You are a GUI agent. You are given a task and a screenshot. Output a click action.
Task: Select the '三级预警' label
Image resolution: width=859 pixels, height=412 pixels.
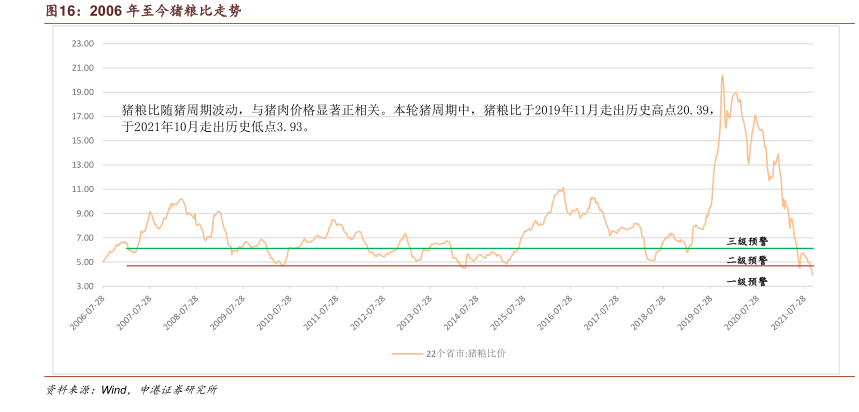point(746,241)
